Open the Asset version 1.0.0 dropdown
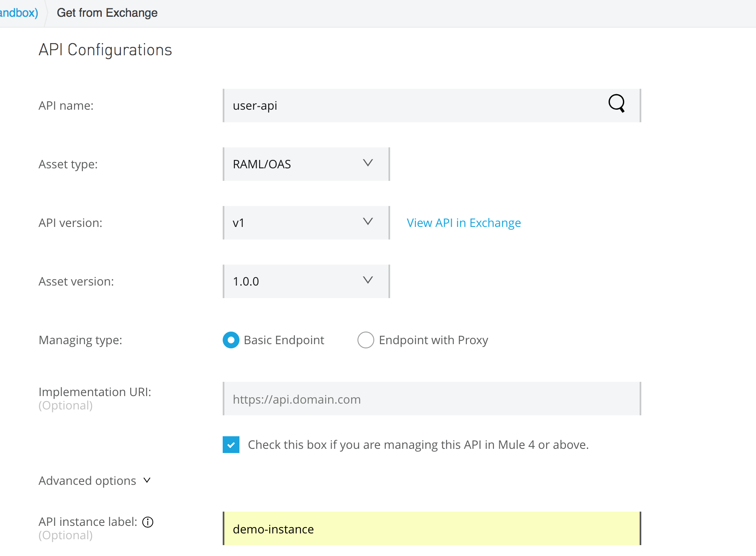The height and width of the screenshot is (556, 756). [306, 281]
